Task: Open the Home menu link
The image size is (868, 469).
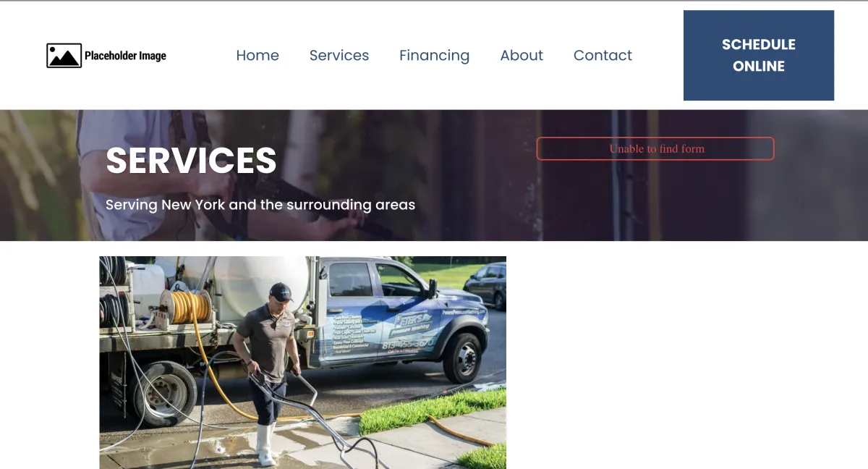Action: [x=258, y=56]
